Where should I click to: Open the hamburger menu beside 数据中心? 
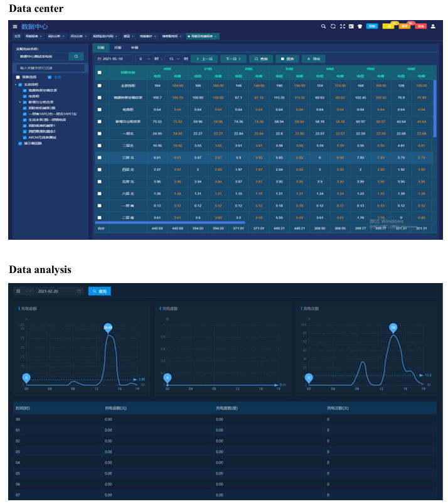click(x=15, y=26)
